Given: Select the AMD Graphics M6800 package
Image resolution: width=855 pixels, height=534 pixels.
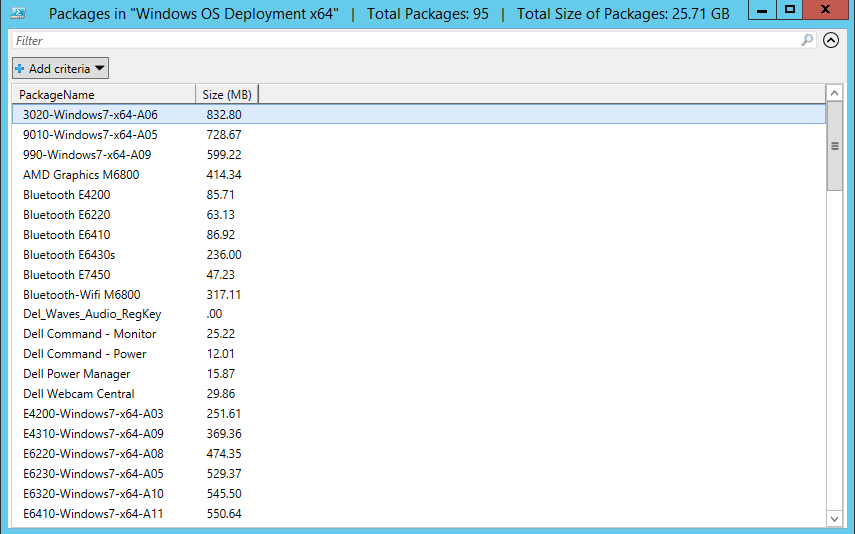Looking at the screenshot, I should click(81, 175).
